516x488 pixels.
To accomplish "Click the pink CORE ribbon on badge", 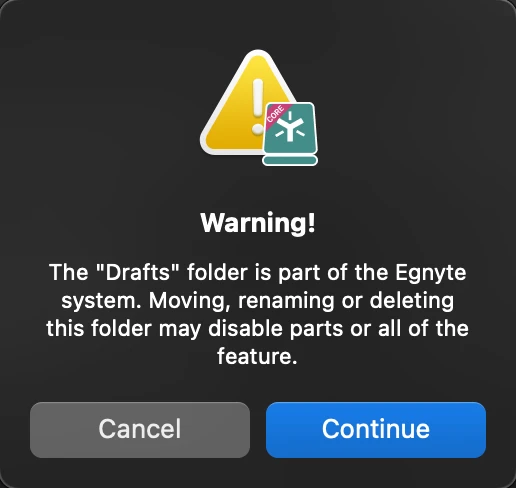I will coord(276,115).
